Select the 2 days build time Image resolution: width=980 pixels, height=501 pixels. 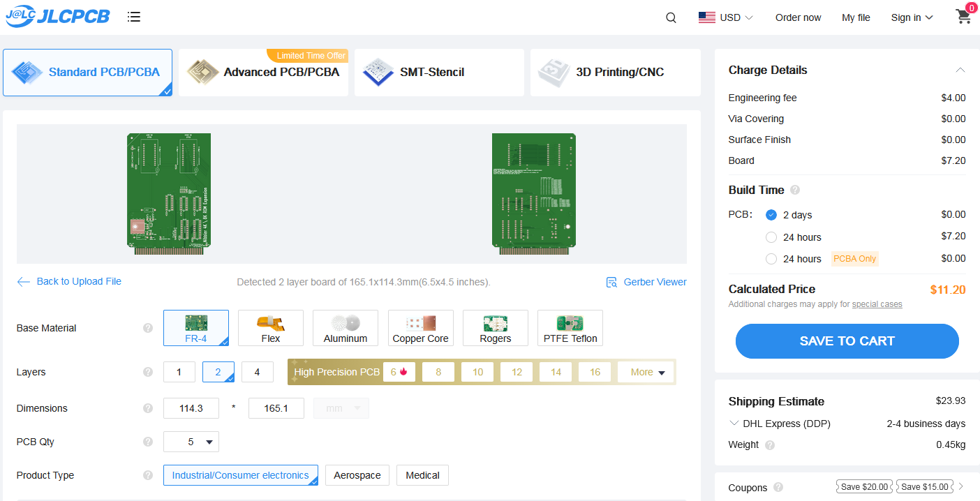click(771, 215)
